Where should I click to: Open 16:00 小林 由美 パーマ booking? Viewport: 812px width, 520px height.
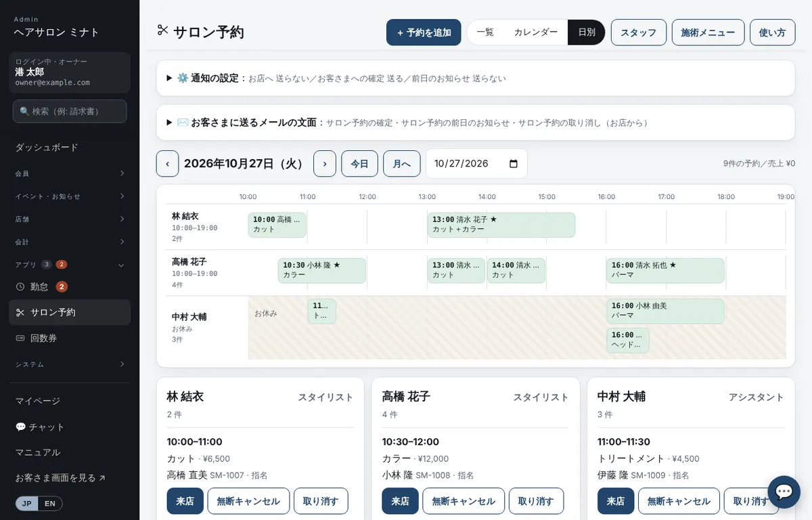click(x=665, y=311)
